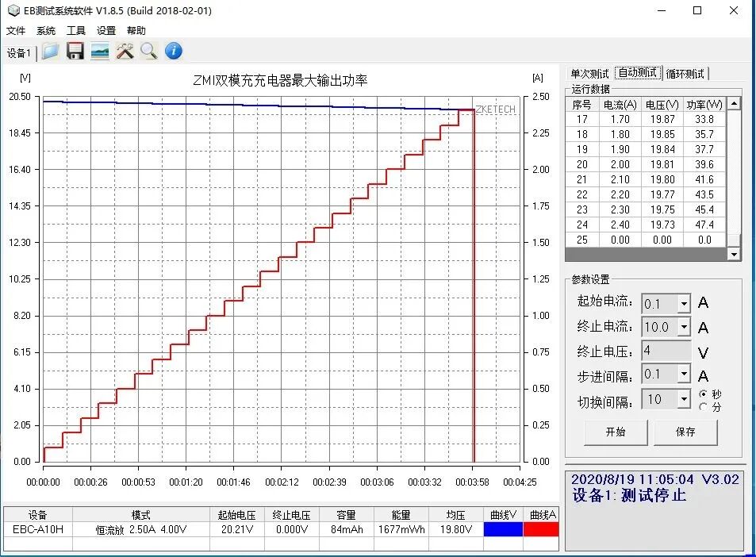This screenshot has height=557, width=756.
Task: Click the 功率(W) column header
Action: pos(704,105)
